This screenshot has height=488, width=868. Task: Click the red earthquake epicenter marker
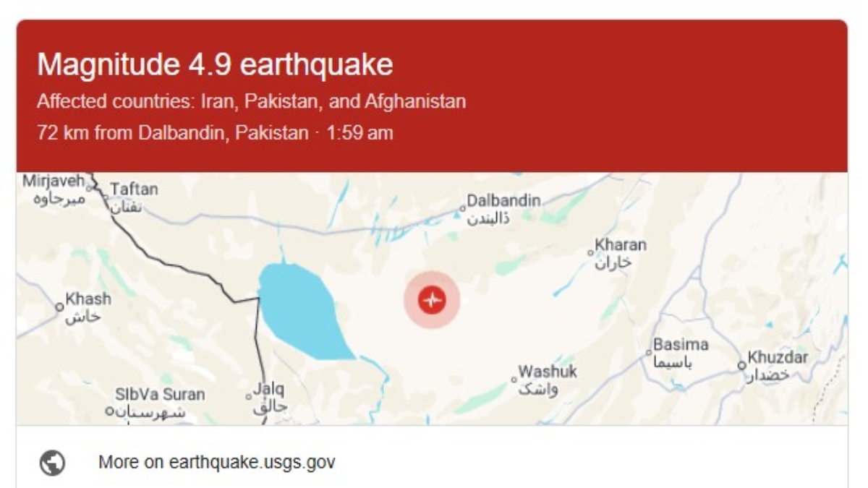pos(432,299)
